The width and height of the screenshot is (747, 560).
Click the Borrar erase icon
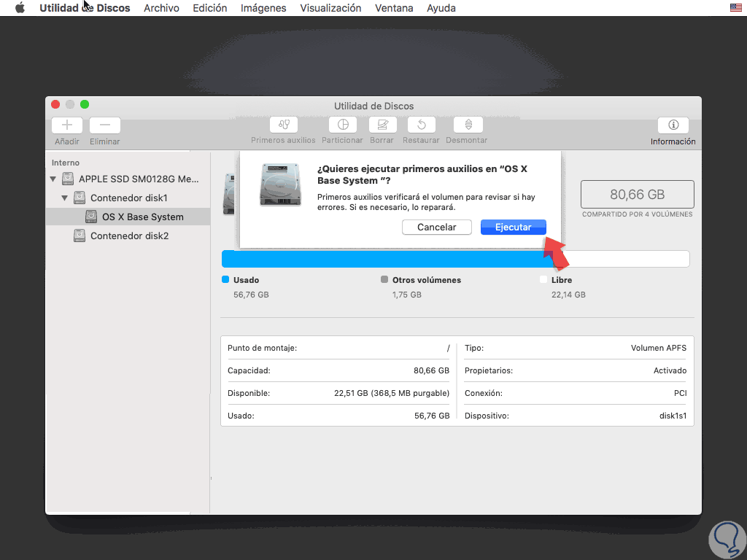pyautogui.click(x=382, y=125)
